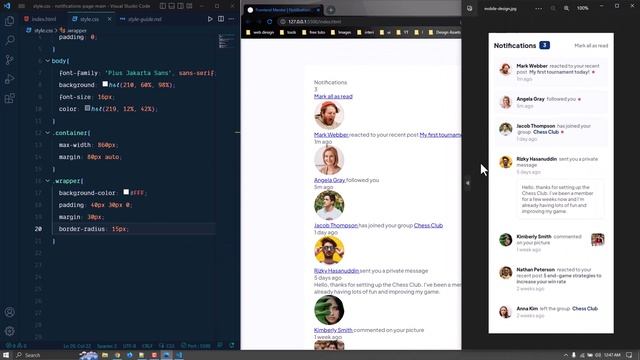Click the CSS language mode in the status bar
This screenshot has height=360, width=640.
point(167,346)
